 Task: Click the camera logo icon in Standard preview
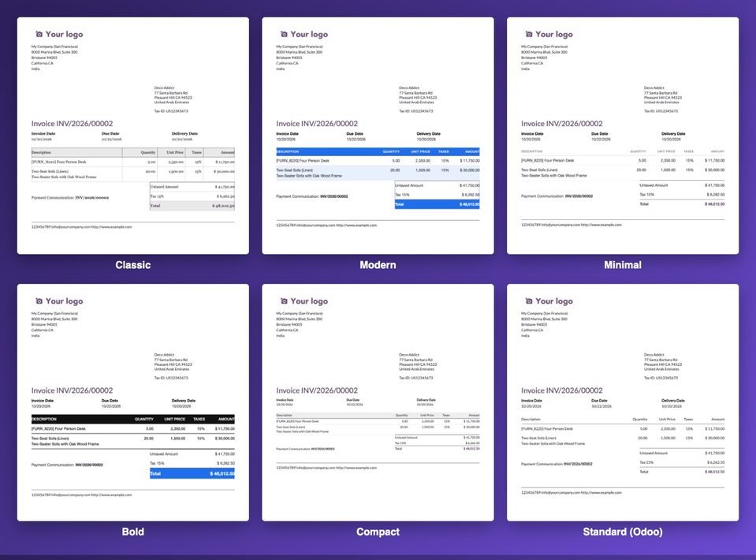529,301
